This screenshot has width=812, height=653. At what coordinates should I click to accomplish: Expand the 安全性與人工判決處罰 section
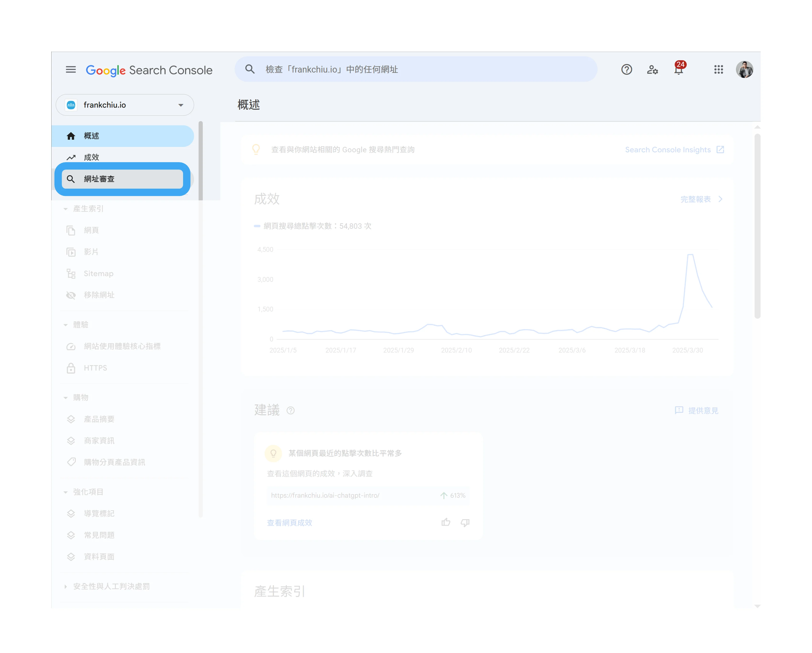point(66,586)
